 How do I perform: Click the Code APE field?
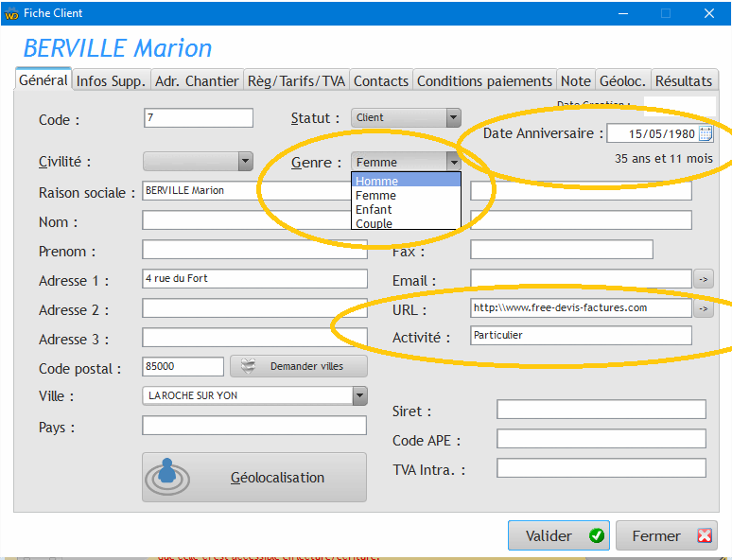pos(601,439)
